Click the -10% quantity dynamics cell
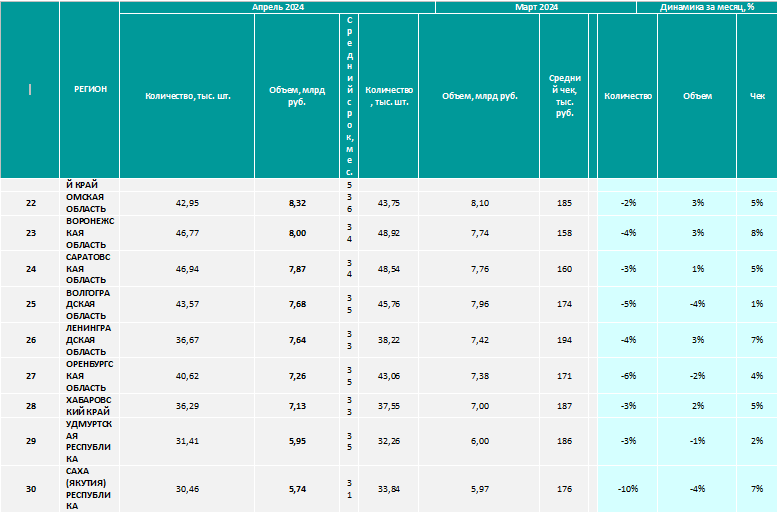Image resolution: width=779 pixels, height=512 pixels. [x=628, y=489]
